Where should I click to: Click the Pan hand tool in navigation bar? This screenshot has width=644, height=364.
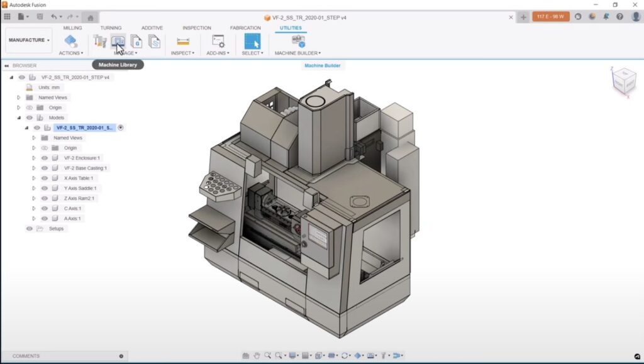point(257,355)
